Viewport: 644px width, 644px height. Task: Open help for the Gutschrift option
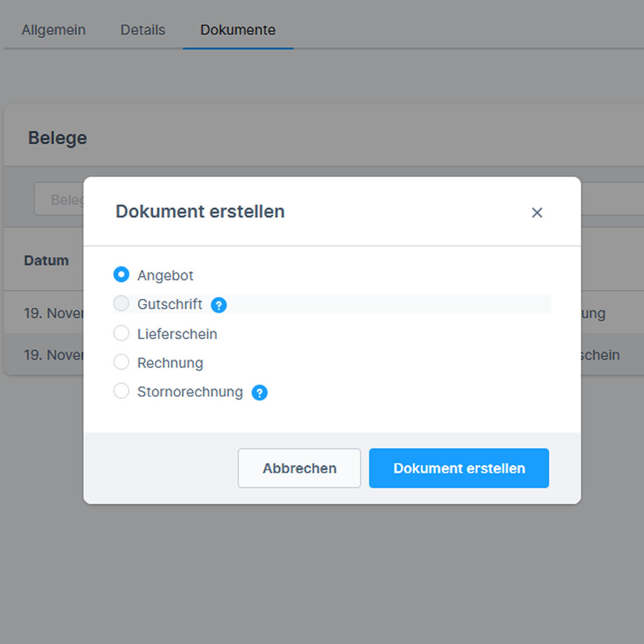[x=218, y=305]
